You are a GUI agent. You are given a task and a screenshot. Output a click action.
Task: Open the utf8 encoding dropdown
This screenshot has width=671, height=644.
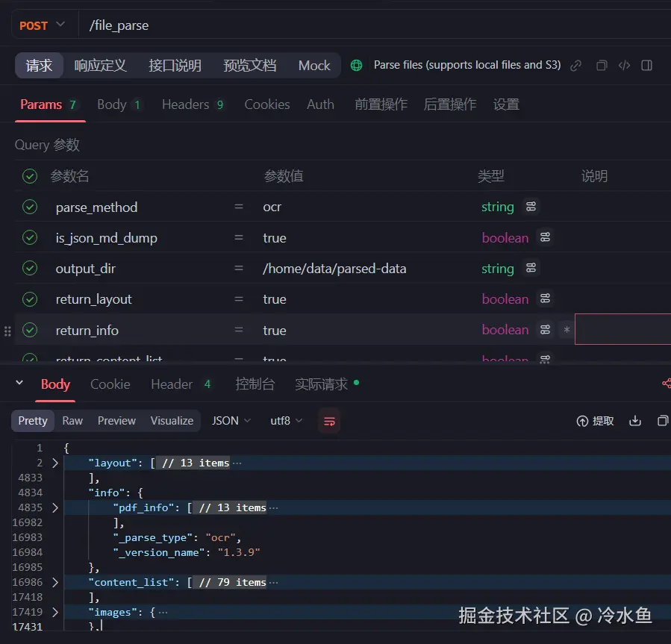pyautogui.click(x=286, y=421)
